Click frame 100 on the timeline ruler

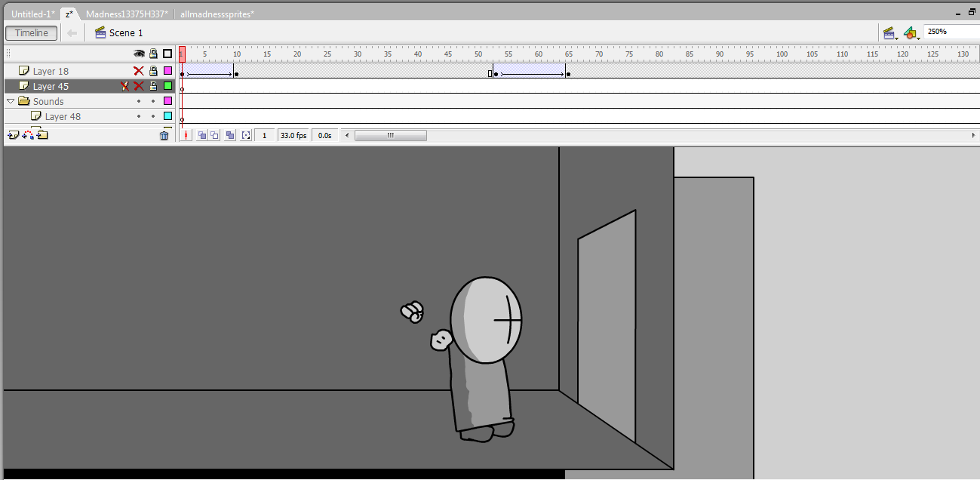tap(779, 54)
